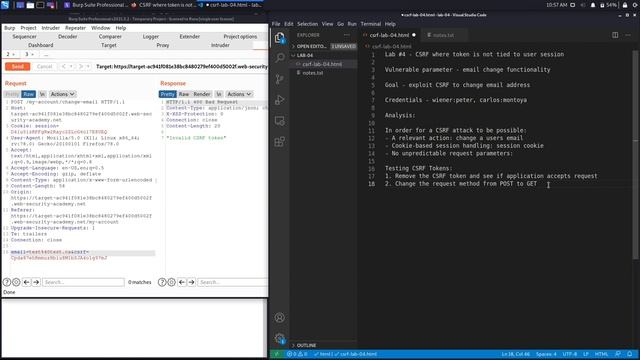Select csrf-lab-04.html in the Explorer tree
Screen dimensions: 640x360
pyautogui.click(x=322, y=64)
